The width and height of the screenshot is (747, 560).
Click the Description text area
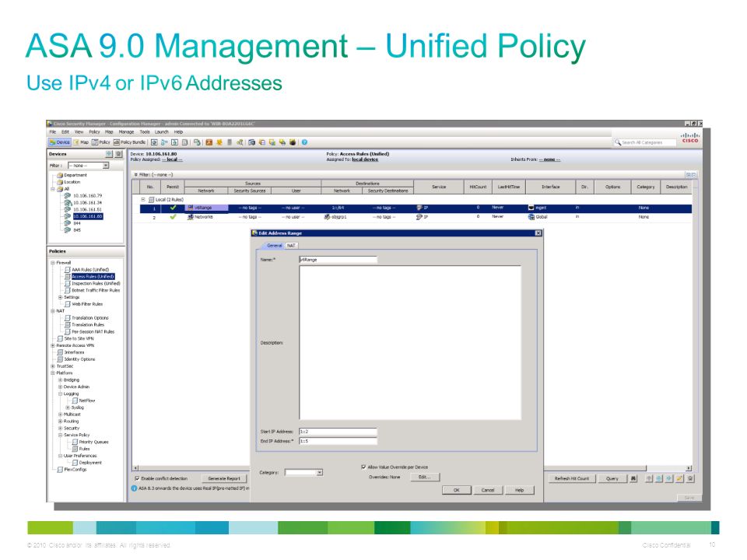tap(410, 343)
